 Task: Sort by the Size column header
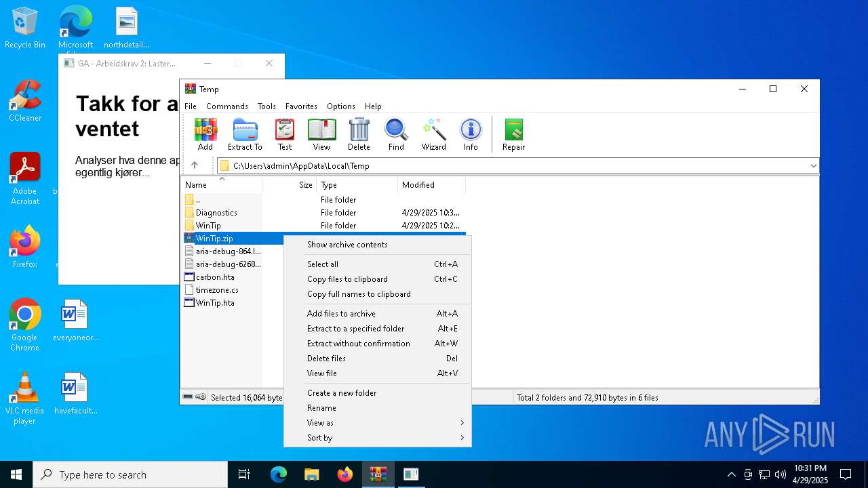[x=290, y=185]
